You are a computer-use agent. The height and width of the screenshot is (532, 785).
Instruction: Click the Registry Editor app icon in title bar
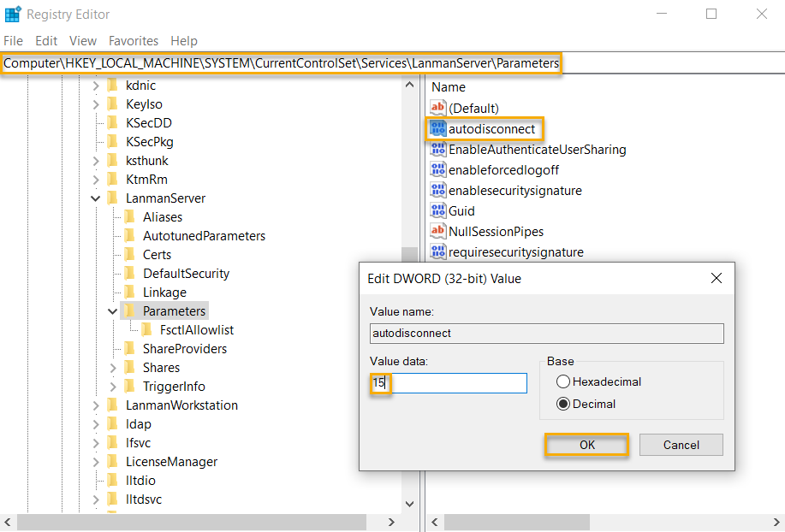[13, 15]
